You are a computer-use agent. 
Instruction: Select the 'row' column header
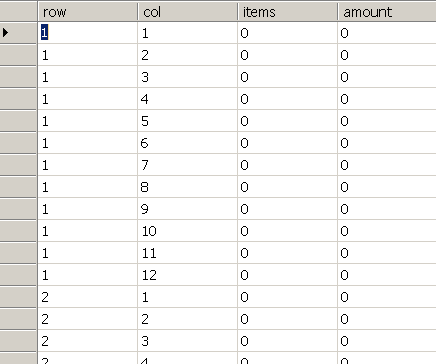[x=87, y=12]
